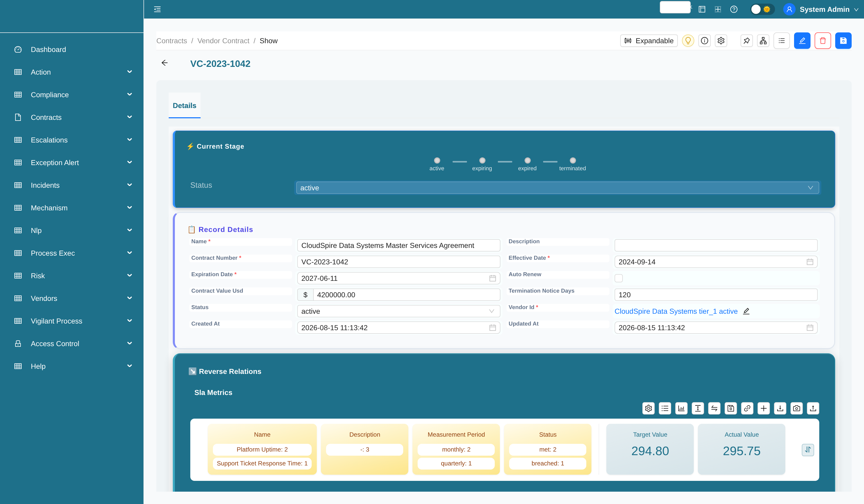Click the Description input field

click(716, 246)
